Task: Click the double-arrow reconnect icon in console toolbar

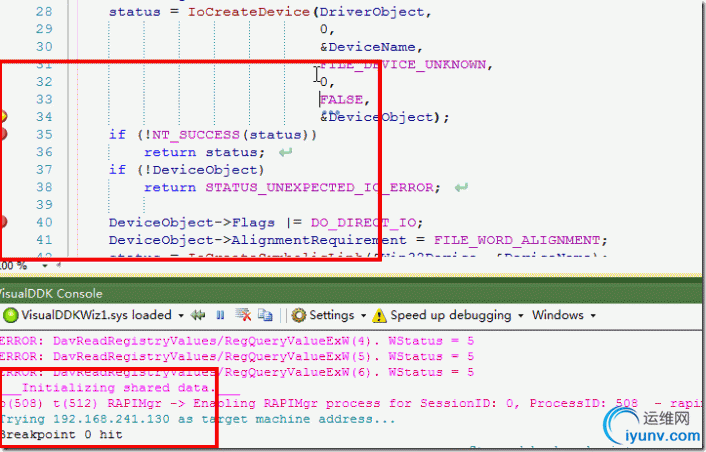Action: [x=198, y=315]
